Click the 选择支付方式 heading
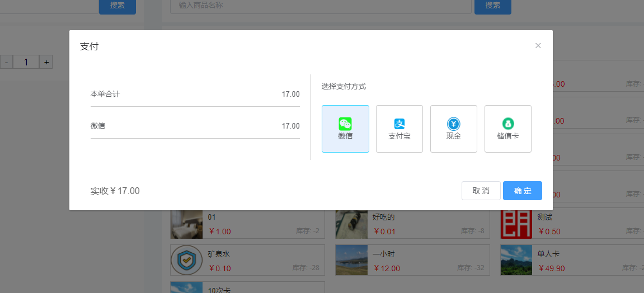 [344, 87]
